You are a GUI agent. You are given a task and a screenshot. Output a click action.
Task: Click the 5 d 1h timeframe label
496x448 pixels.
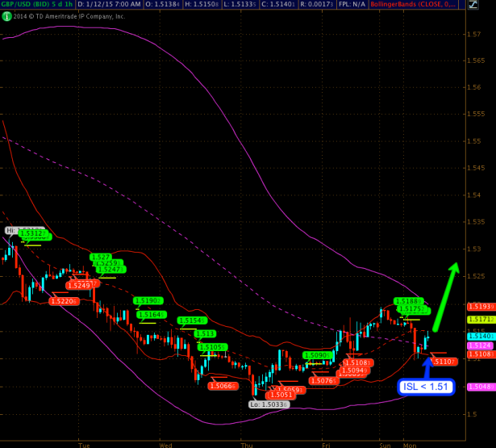pyautogui.click(x=65, y=5)
